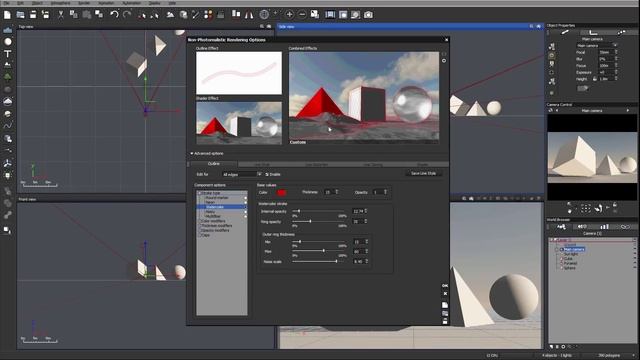
Task: Select Sun light in World Browser list
Action: [571, 254]
